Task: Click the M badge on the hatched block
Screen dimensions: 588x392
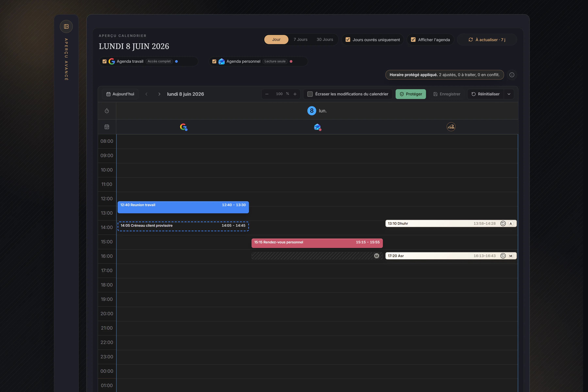Action: [x=376, y=256]
